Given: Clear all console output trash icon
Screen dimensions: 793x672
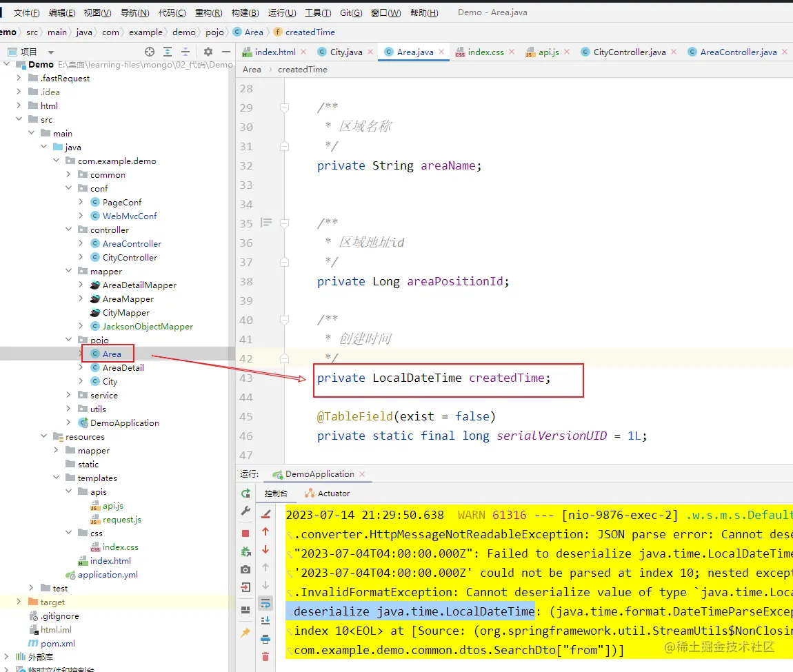Looking at the screenshot, I should pyautogui.click(x=265, y=657).
